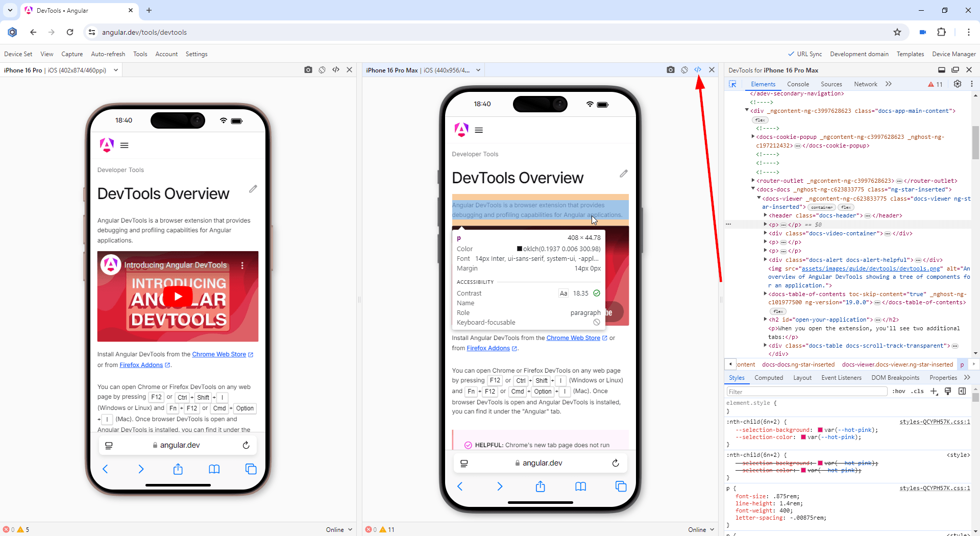
Task: Switch to the Network tab
Action: point(866,84)
